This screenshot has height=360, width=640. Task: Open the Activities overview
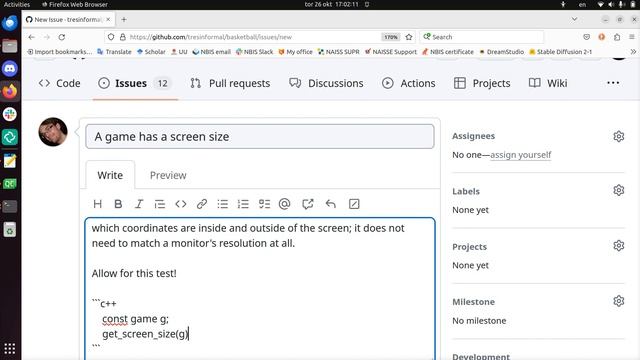click(x=17, y=4)
